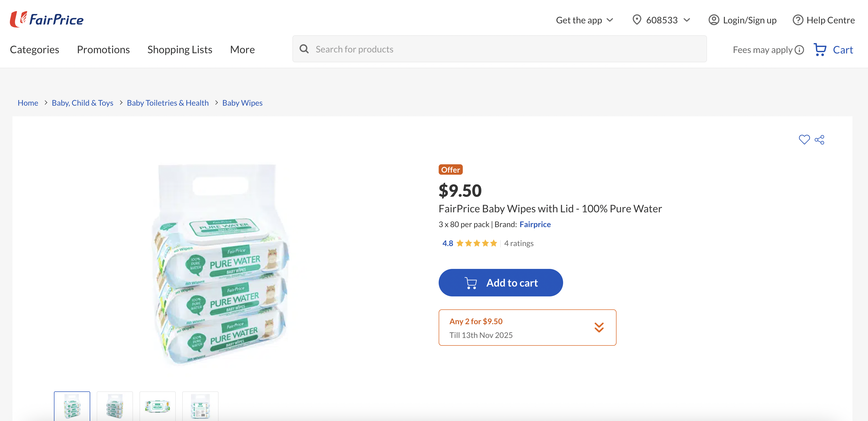Click the search magnifier icon
The height and width of the screenshot is (421, 868).
coord(304,49)
